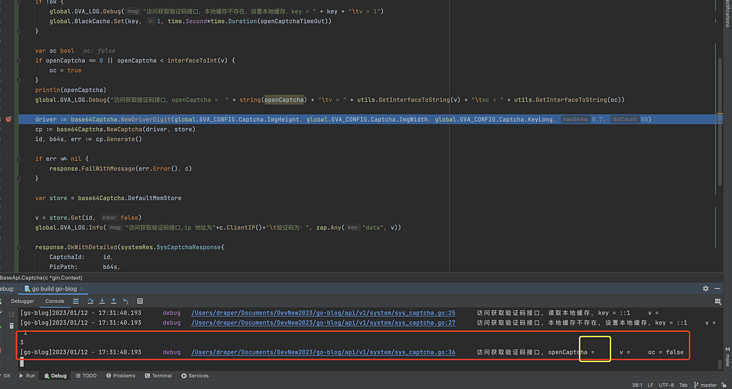This screenshot has width=732, height=389.
Task: Click 'v = store.Get(id, false)' line
Action: click(x=88, y=218)
